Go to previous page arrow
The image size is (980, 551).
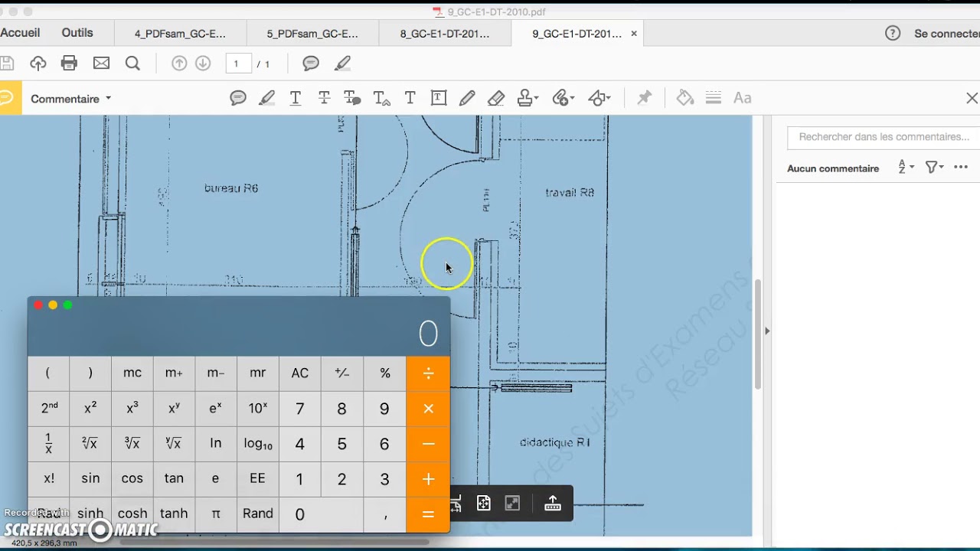(x=179, y=64)
